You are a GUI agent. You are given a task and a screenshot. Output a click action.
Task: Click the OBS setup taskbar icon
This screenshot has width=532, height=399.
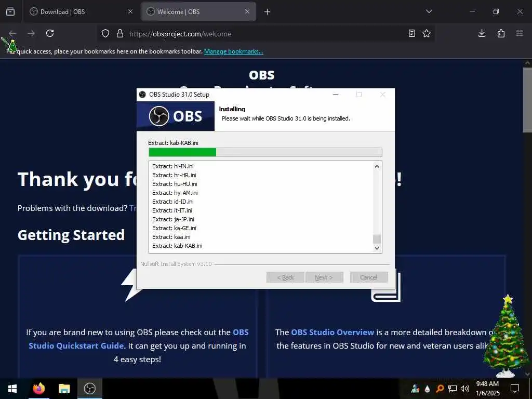(89, 389)
